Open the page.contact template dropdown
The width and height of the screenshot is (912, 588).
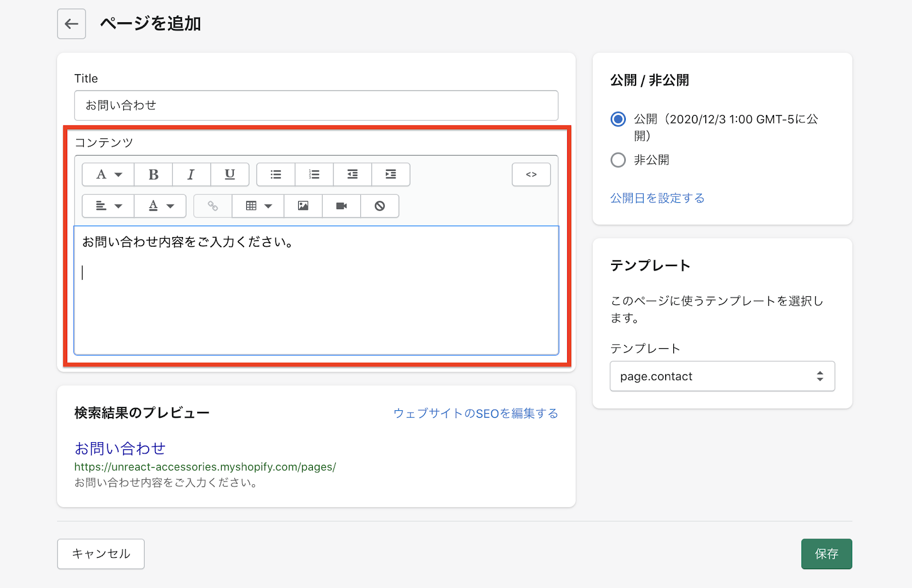tap(722, 376)
